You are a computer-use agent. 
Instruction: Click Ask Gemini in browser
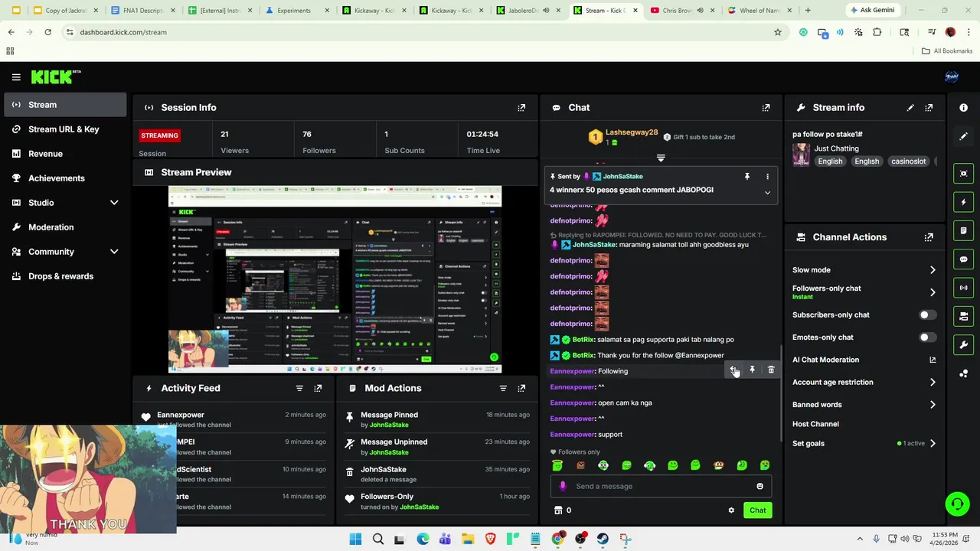[x=872, y=11]
